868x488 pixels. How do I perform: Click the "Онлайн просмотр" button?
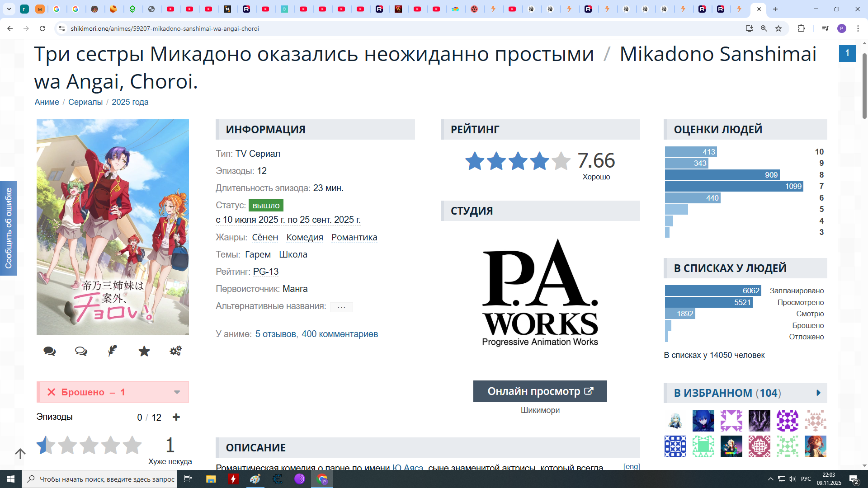click(x=540, y=391)
